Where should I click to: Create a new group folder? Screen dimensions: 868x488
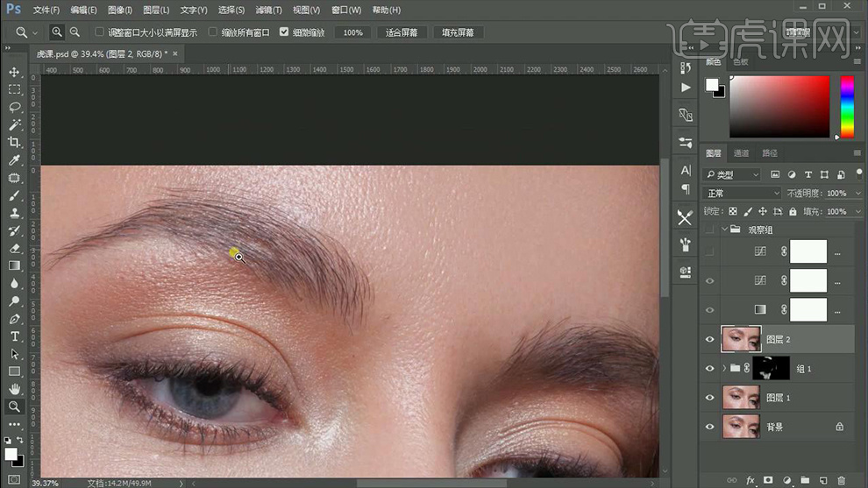click(x=805, y=480)
